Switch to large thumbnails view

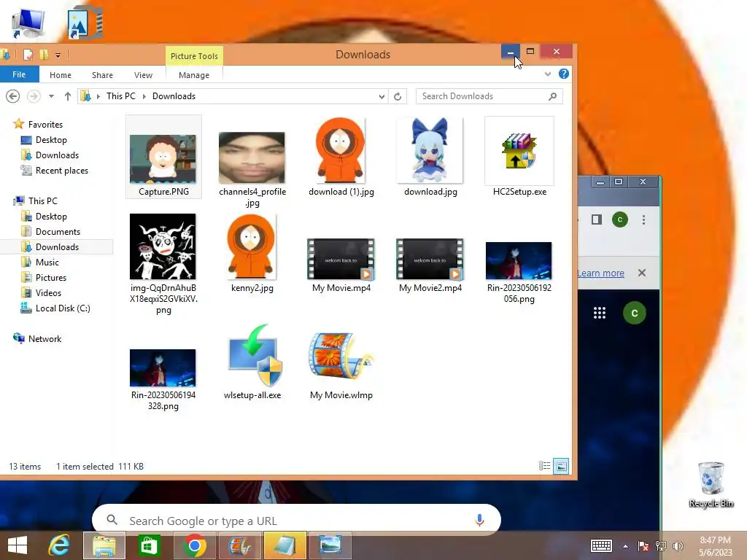(561, 466)
